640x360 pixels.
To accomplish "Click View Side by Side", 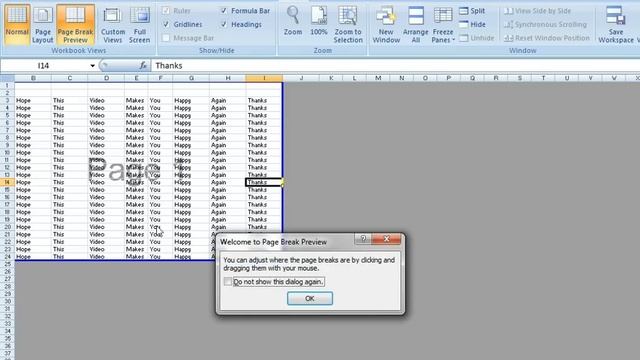I will (538, 11).
